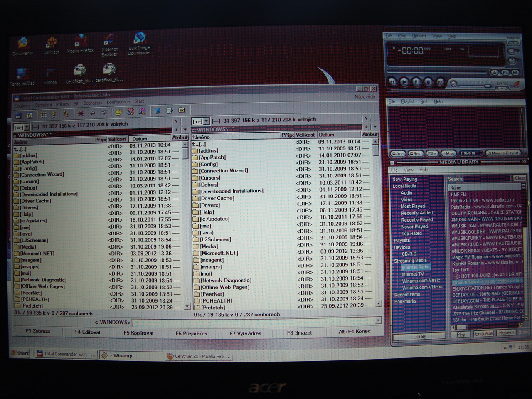Click the F8 Smazat button
The image size is (532, 399).
click(x=299, y=333)
